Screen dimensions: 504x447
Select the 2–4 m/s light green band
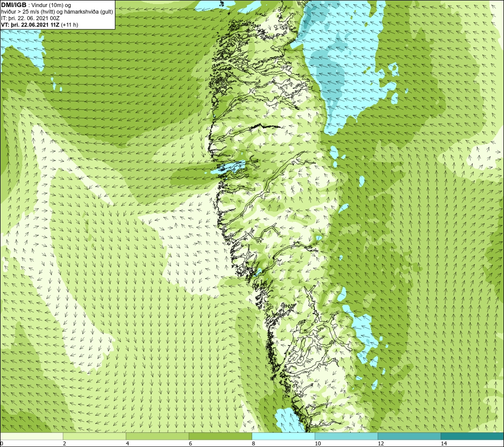click(x=95, y=436)
